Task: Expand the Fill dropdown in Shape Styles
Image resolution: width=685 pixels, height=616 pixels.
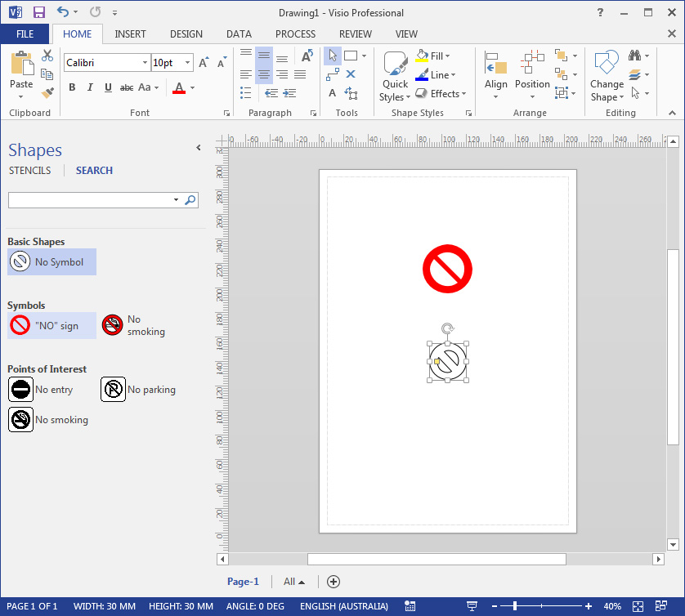Action: tap(448, 56)
